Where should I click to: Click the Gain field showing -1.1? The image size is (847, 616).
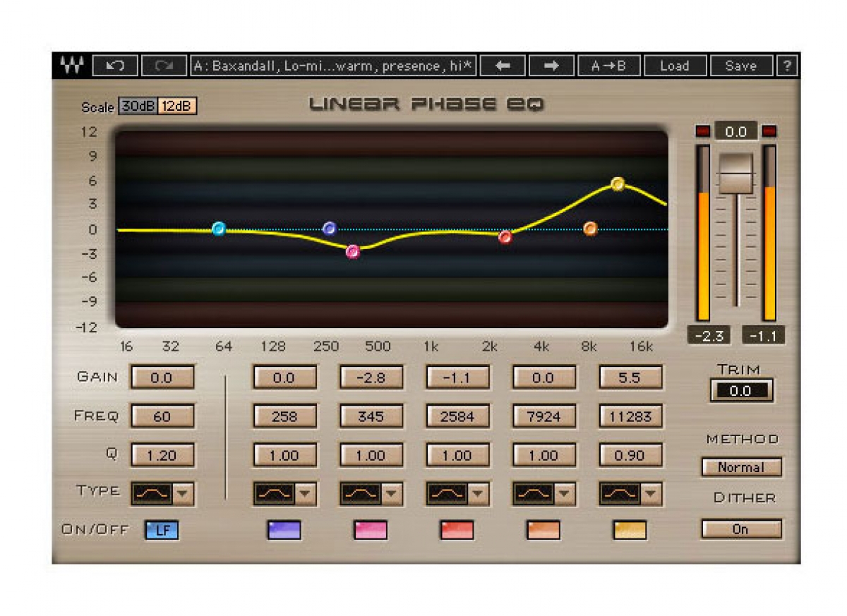click(457, 378)
